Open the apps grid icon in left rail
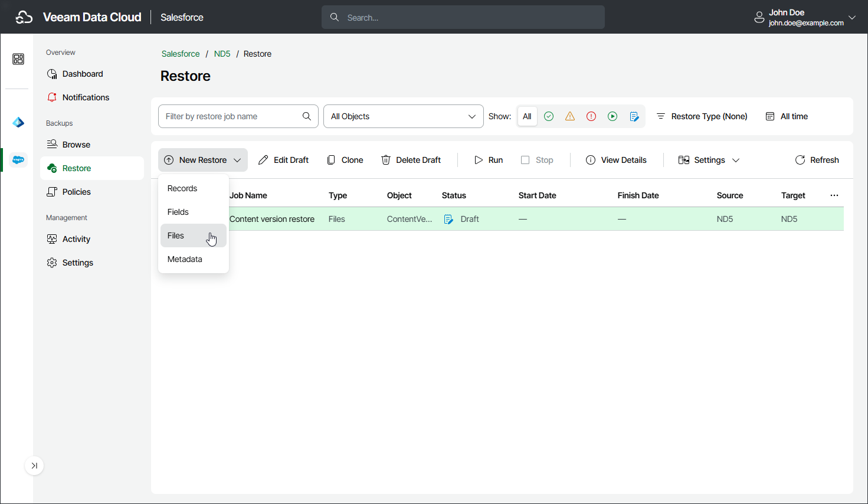The image size is (868, 504). pyautogui.click(x=18, y=59)
